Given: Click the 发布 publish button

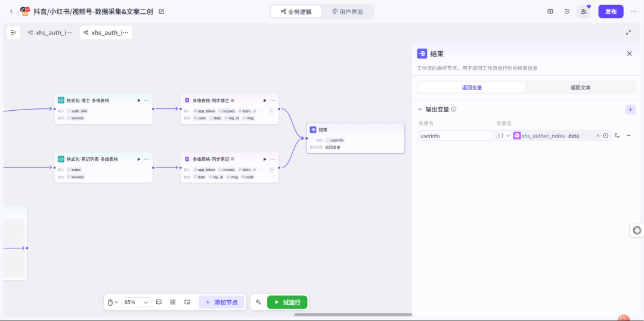Looking at the screenshot, I should (611, 11).
